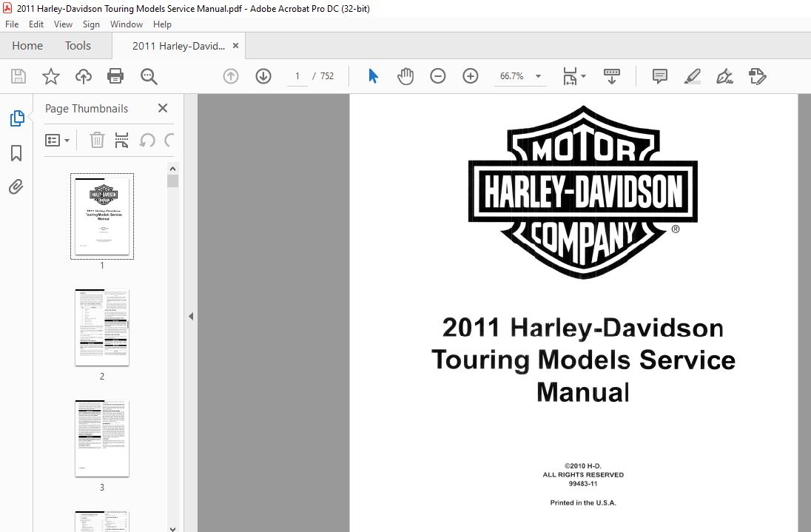Click thumbnails scrollbar down arrow
Image resolution: width=811 pixels, height=532 pixels.
[x=172, y=528]
